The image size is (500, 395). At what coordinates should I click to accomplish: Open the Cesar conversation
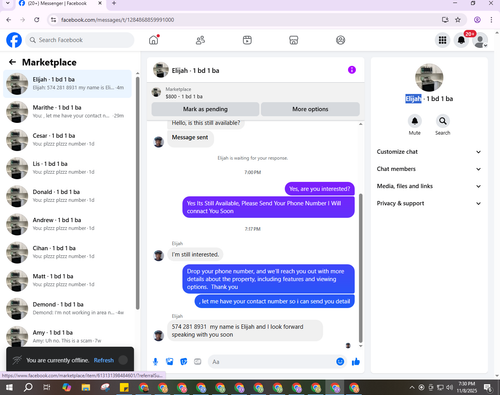click(x=68, y=140)
